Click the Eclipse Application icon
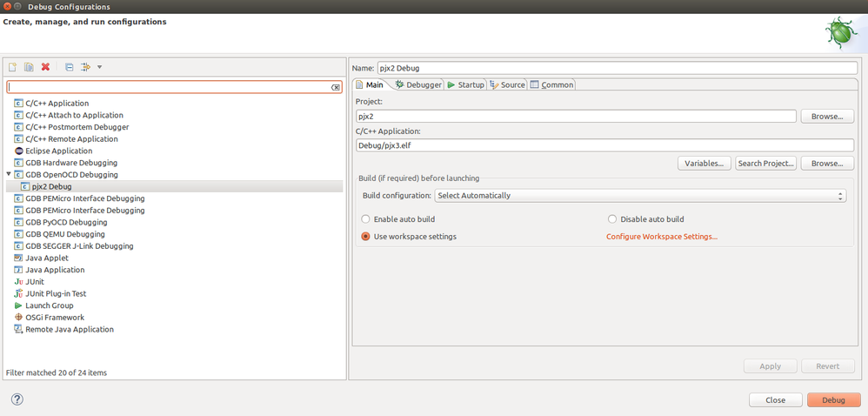This screenshot has height=416, width=868. click(18, 151)
